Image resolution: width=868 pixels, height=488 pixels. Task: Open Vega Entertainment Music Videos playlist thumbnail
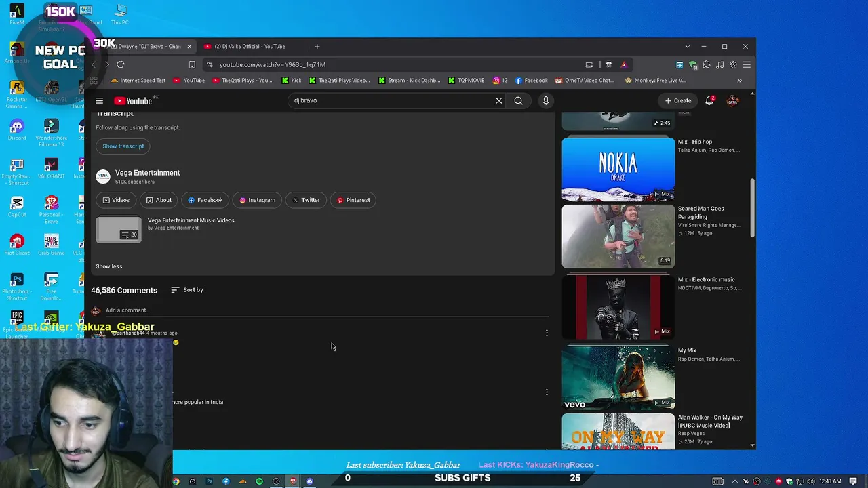pyautogui.click(x=119, y=230)
